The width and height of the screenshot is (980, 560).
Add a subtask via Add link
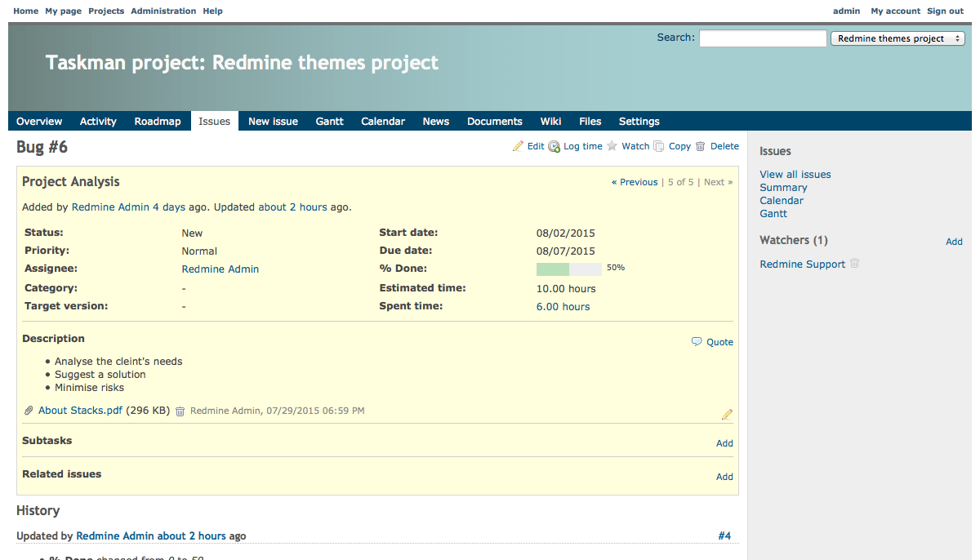pyautogui.click(x=724, y=443)
